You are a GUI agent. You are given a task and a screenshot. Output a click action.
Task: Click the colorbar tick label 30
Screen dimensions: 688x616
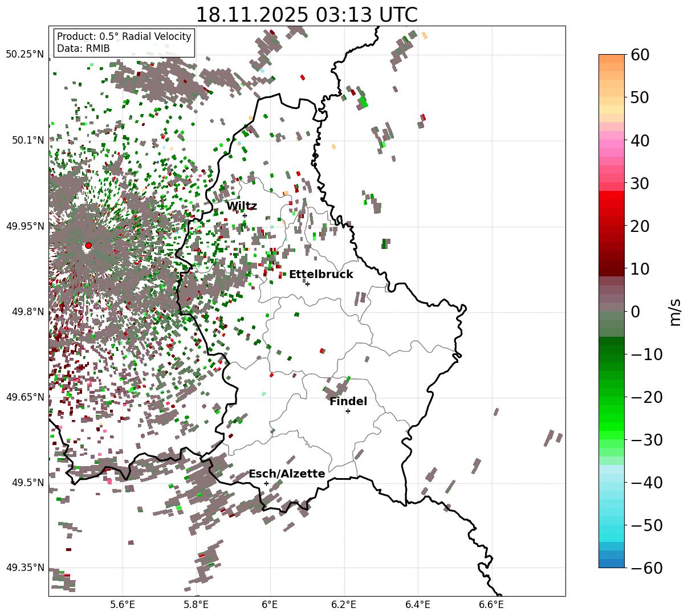pyautogui.click(x=641, y=183)
